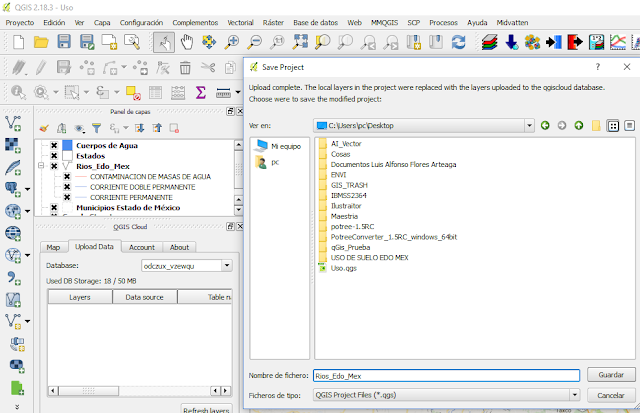The height and width of the screenshot is (413, 640).
Task: Toggle visibility of Rios_Edo_Mex layer
Action: [x=54, y=166]
